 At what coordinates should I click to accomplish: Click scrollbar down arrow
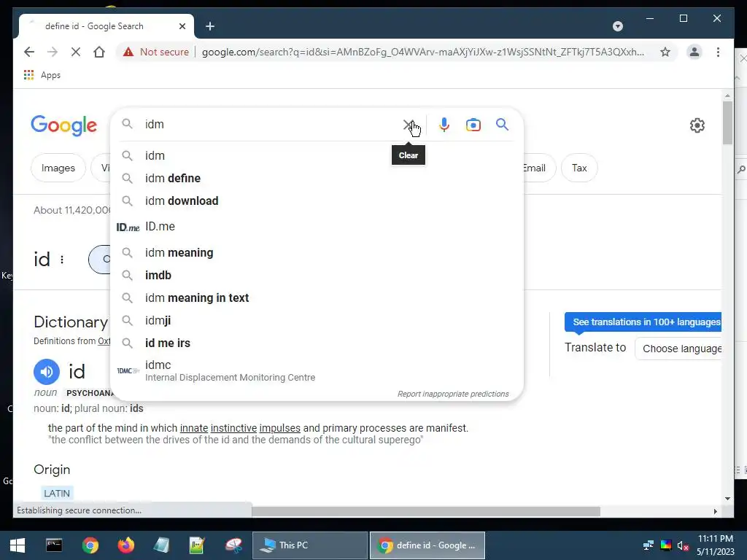pyautogui.click(x=727, y=499)
